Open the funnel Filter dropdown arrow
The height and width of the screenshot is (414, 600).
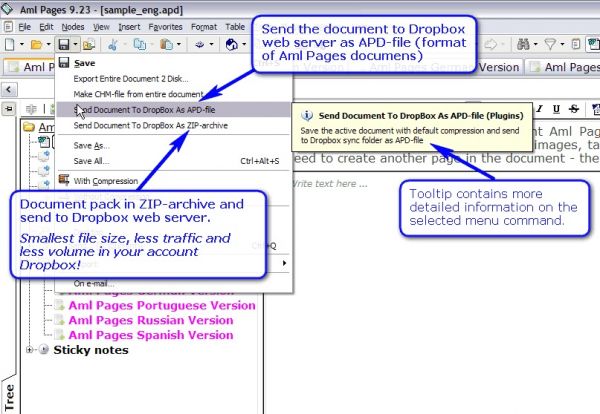pyautogui.click(x=562, y=44)
